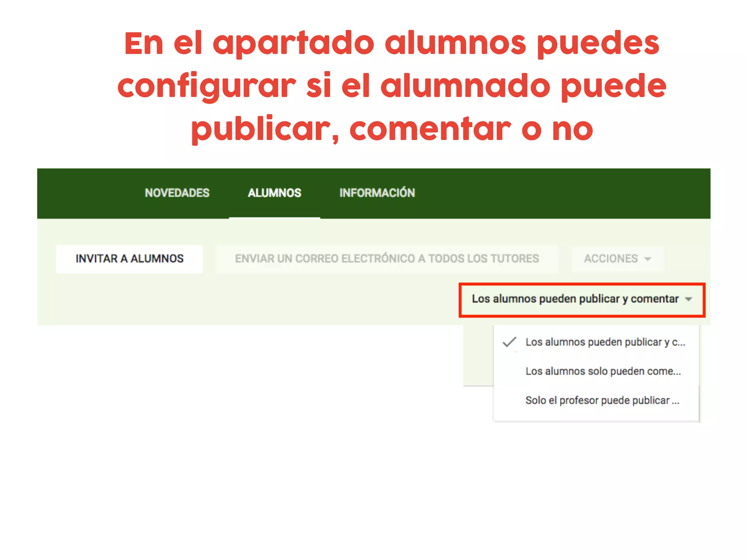747x560 pixels.
Task: Click the red slide title text
Action: [x=392, y=86]
